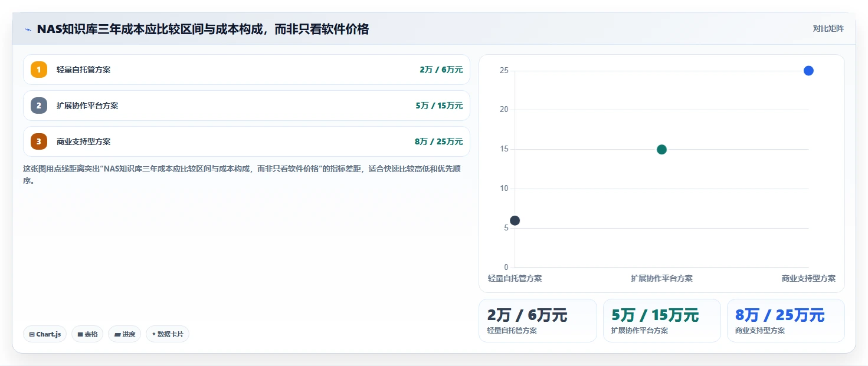Click the y-axis label 0
The width and height of the screenshot is (868, 366).
tap(506, 268)
